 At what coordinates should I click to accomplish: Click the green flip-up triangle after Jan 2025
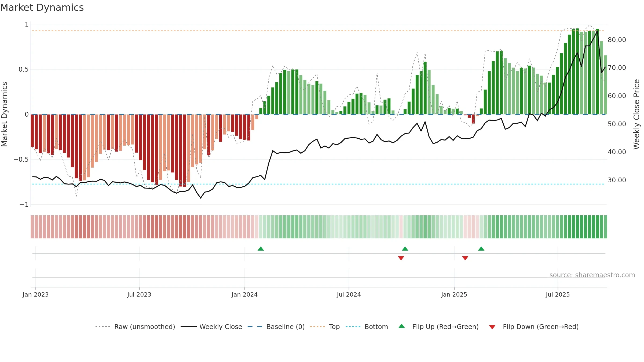point(481,249)
